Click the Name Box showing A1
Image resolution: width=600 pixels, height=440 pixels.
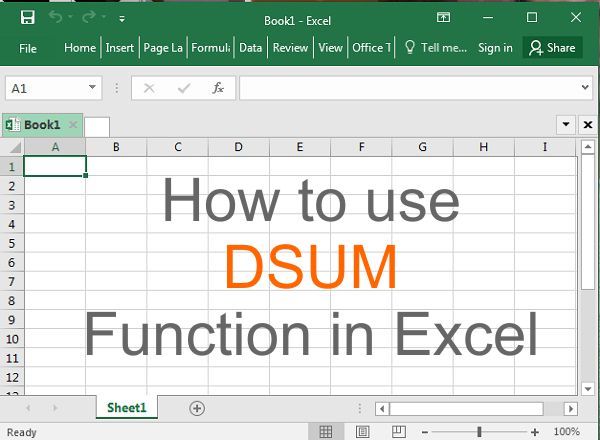(46, 88)
